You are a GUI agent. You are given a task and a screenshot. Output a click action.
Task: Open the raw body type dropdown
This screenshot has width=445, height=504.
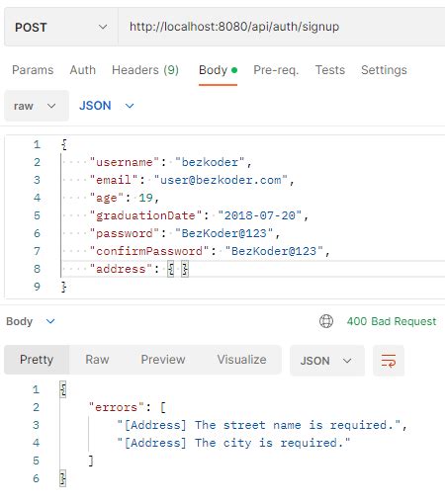[37, 106]
